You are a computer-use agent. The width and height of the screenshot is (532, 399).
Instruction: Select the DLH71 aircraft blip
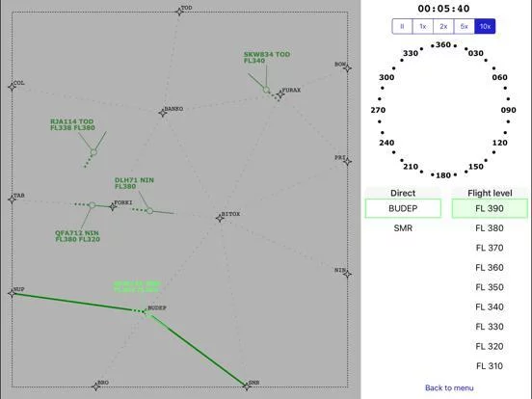point(149,211)
